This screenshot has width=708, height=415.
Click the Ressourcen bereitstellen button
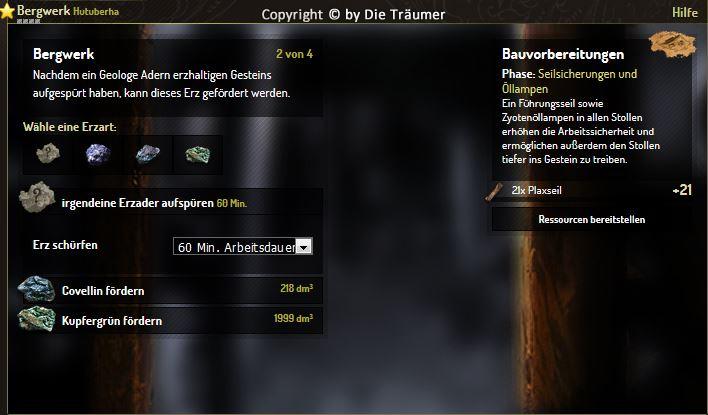click(592, 219)
